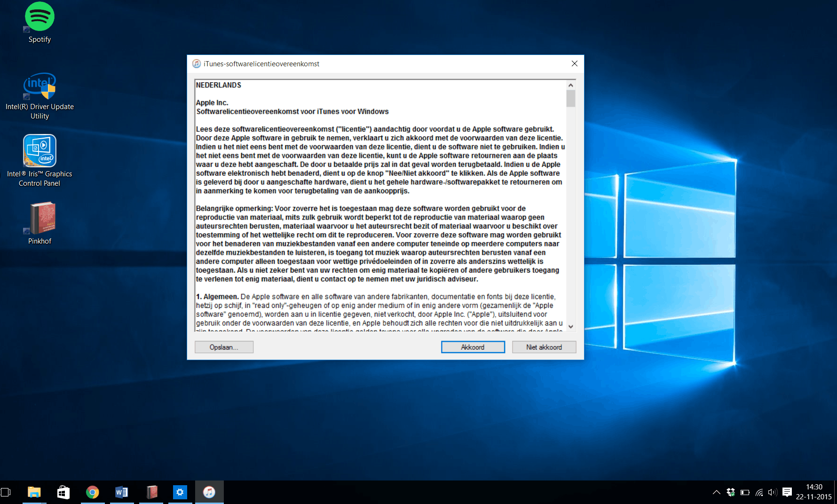Open the Wi-Fi network tray icon
This screenshot has width=837, height=504.
(x=759, y=492)
